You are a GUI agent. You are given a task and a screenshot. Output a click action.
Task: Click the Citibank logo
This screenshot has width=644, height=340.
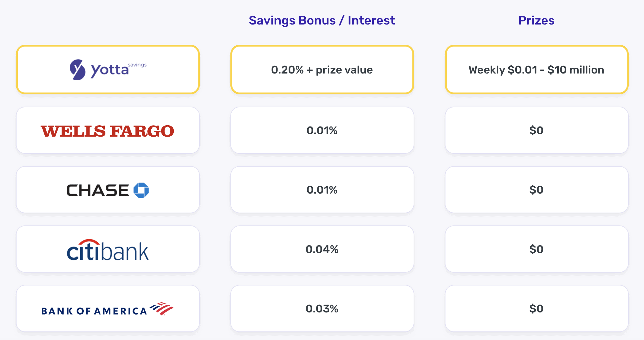[x=108, y=250]
